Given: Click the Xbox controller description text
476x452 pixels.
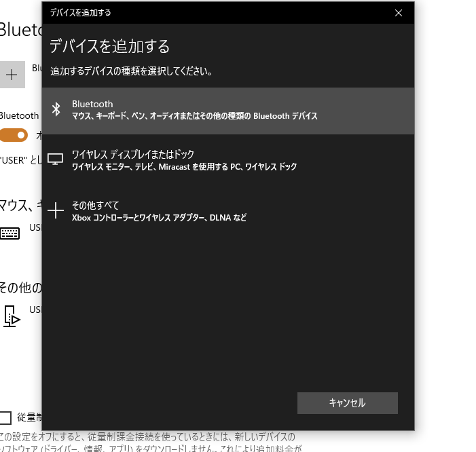Looking at the screenshot, I should [x=159, y=217].
